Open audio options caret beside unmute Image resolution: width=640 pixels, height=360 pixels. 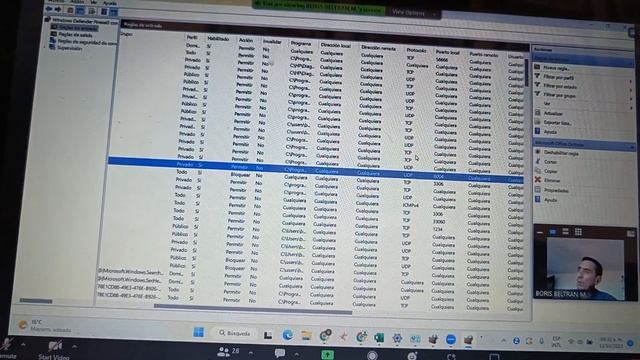23,345
